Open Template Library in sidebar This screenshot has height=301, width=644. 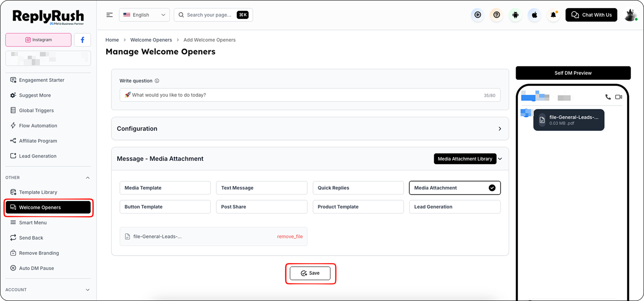point(38,192)
